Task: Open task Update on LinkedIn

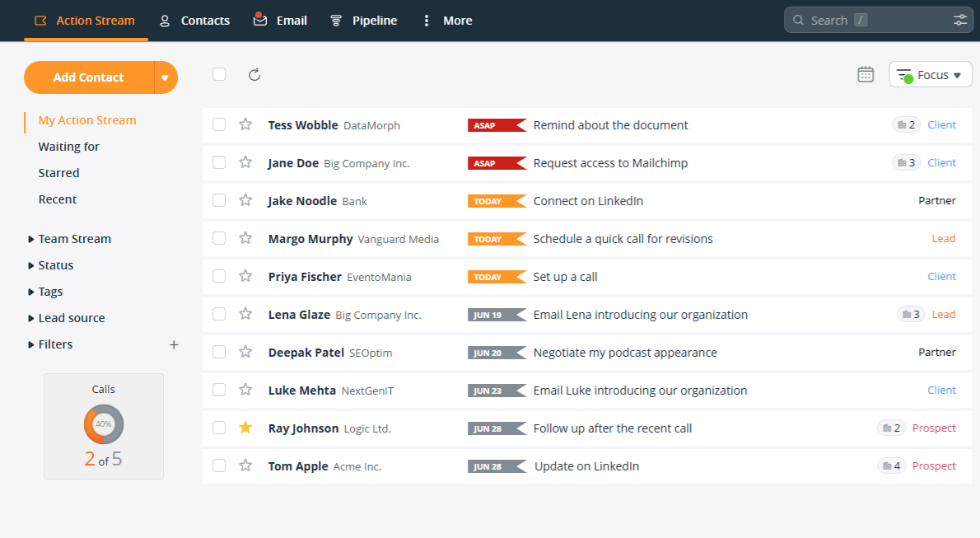Action: (x=587, y=466)
